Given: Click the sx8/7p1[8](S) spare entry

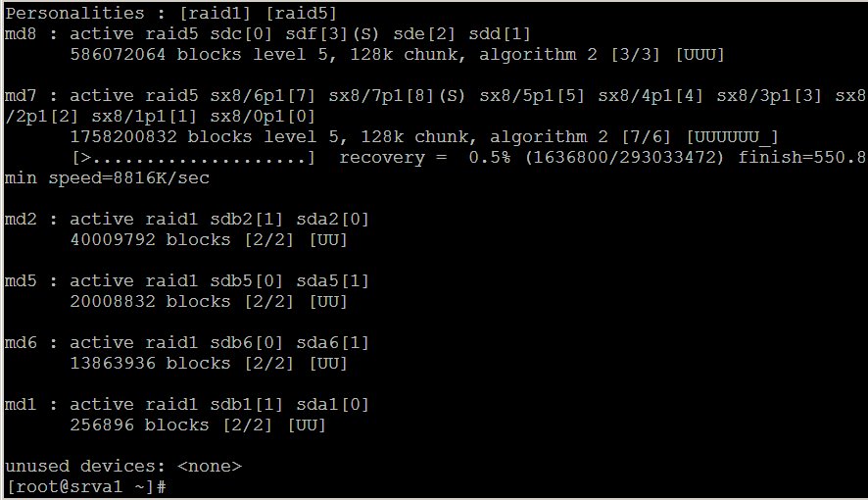Looking at the screenshot, I should [397, 96].
